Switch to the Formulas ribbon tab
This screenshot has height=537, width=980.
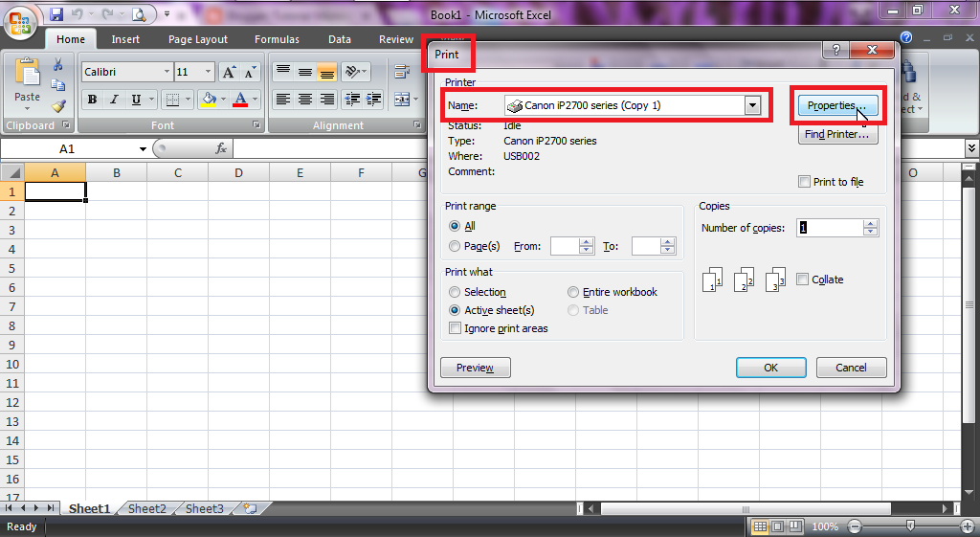point(277,39)
